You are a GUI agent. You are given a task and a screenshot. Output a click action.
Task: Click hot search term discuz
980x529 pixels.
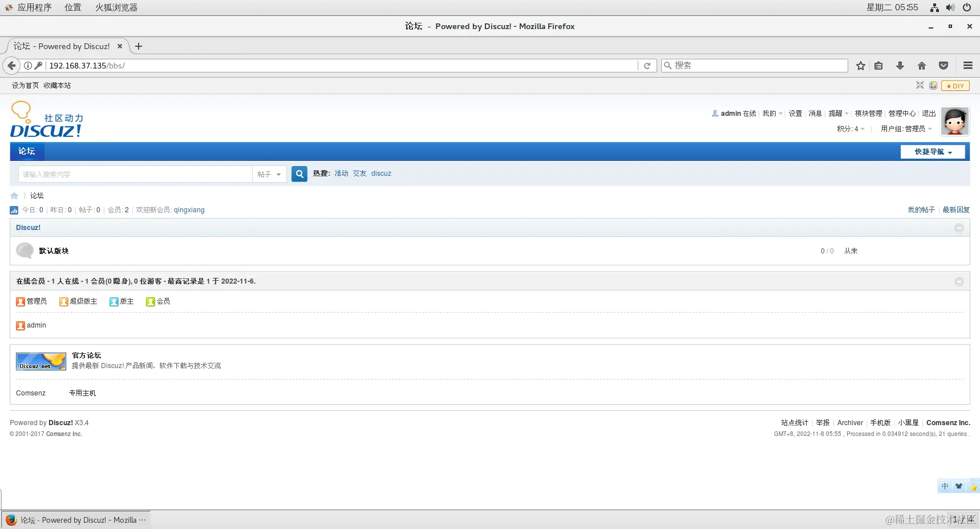381,173
